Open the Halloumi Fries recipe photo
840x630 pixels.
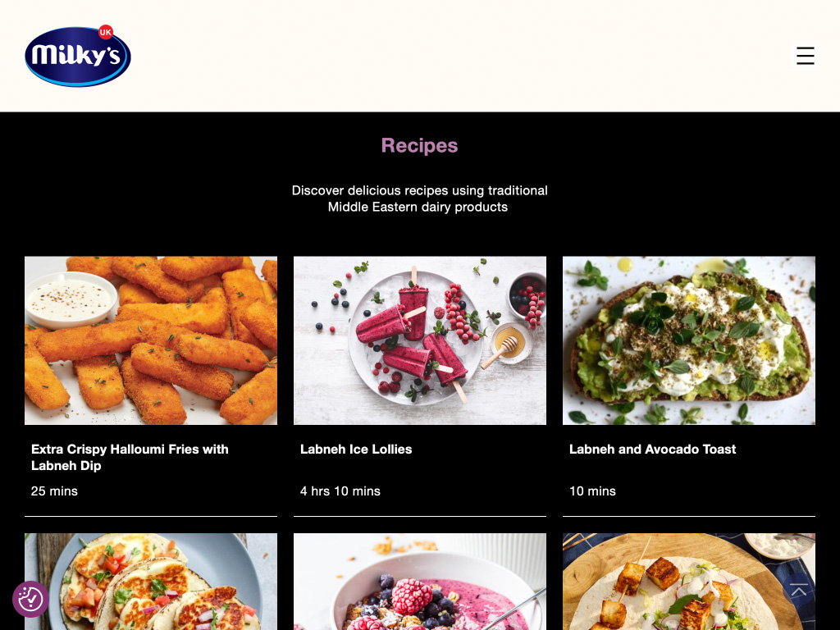(x=151, y=340)
